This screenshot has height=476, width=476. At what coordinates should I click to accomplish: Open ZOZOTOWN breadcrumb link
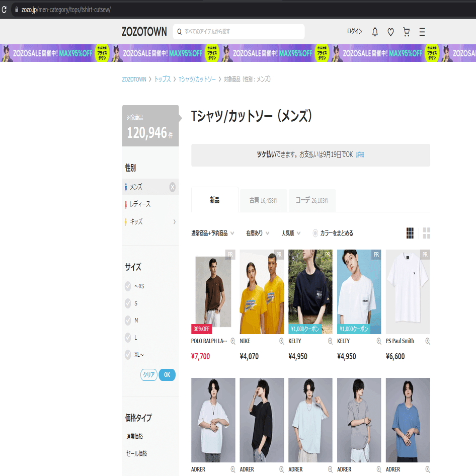(x=134, y=79)
